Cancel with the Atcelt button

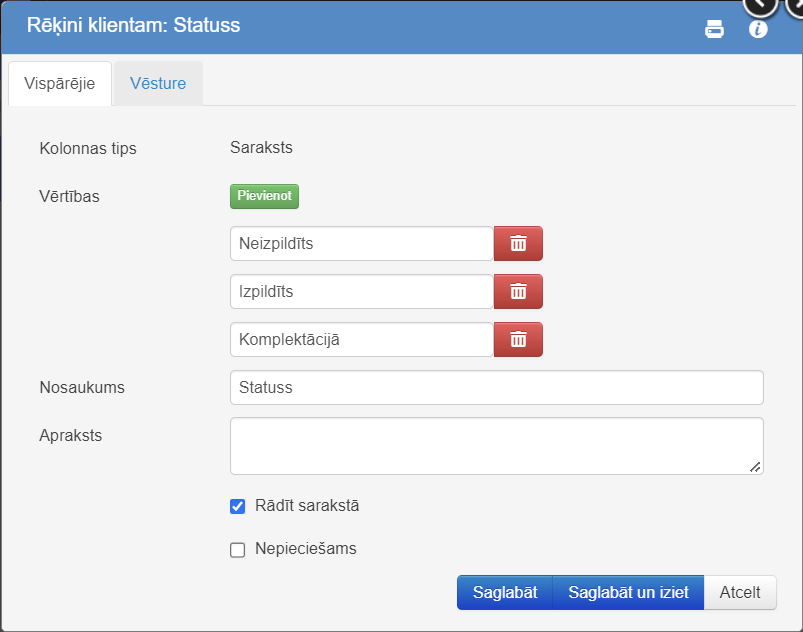(740, 593)
